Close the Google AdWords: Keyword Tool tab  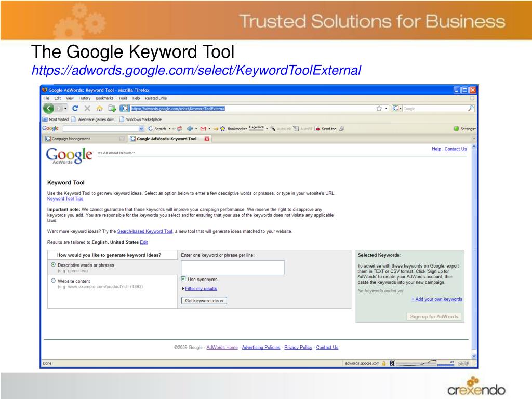pyautogui.click(x=207, y=139)
